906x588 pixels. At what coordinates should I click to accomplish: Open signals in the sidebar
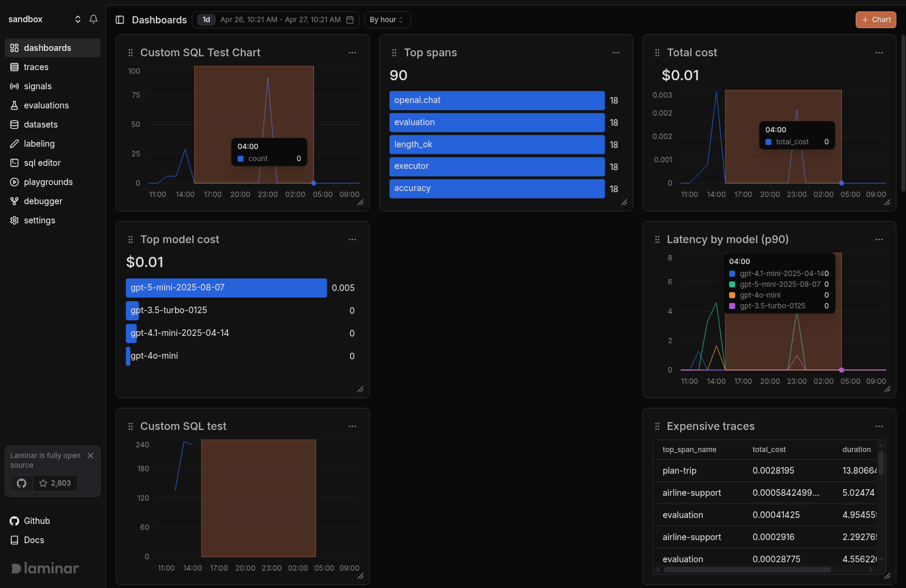53,86
